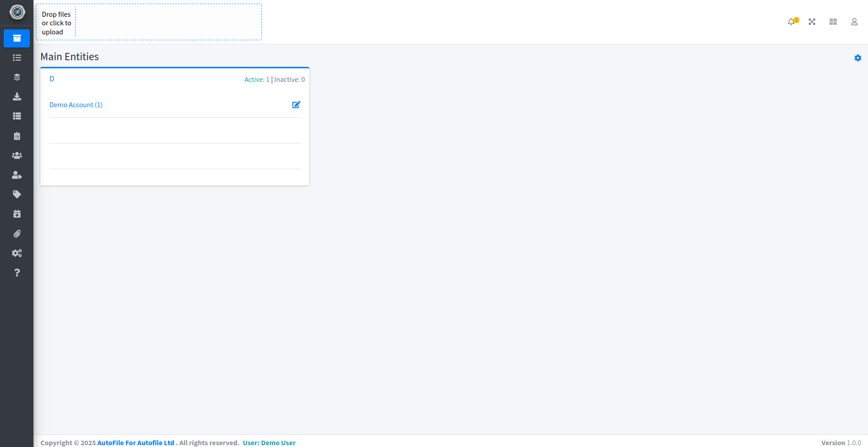
Task: Open the notifications bell dropdown
Action: (792, 22)
